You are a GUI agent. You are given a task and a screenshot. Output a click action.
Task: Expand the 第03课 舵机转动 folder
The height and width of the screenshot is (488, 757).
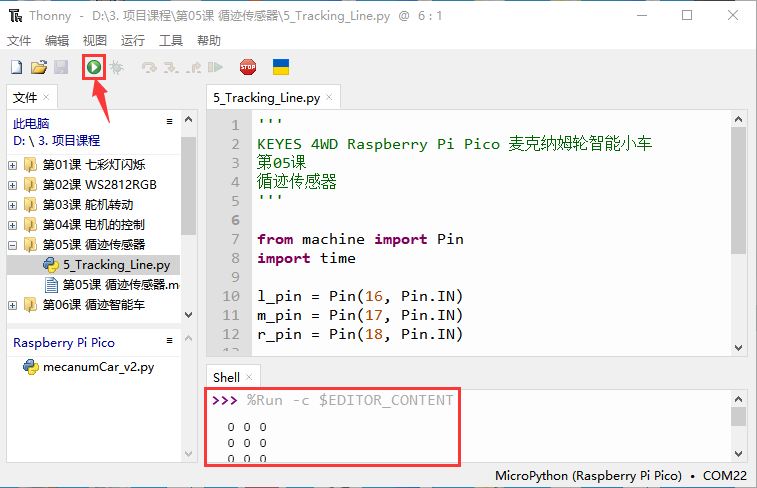[13, 205]
